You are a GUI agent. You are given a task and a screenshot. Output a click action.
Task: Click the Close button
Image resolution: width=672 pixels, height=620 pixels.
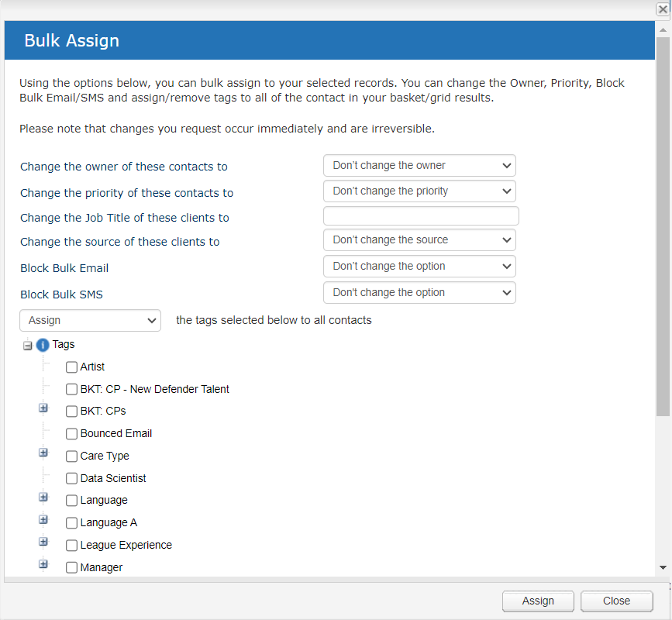coord(617,601)
